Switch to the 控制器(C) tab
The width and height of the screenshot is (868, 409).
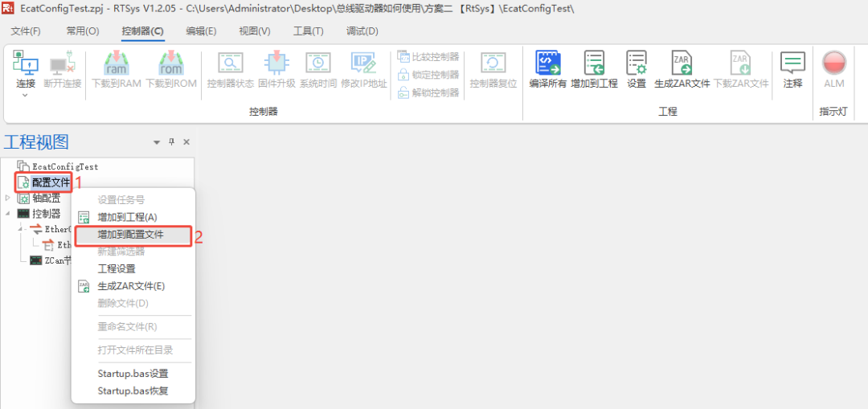pyautogui.click(x=142, y=31)
